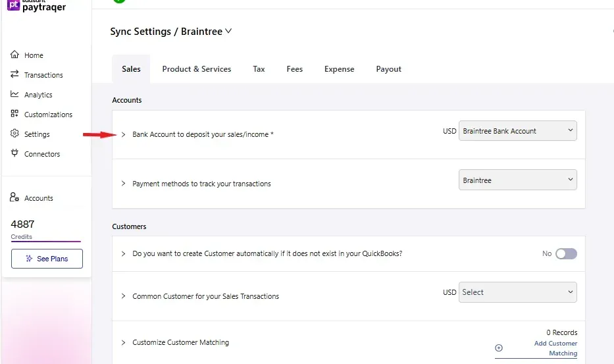Expand the Bank Account to deposit row

point(123,134)
